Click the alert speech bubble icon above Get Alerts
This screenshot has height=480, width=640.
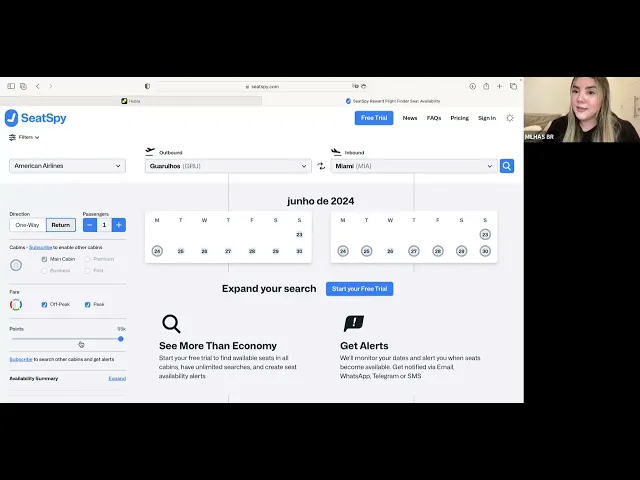pyautogui.click(x=354, y=323)
